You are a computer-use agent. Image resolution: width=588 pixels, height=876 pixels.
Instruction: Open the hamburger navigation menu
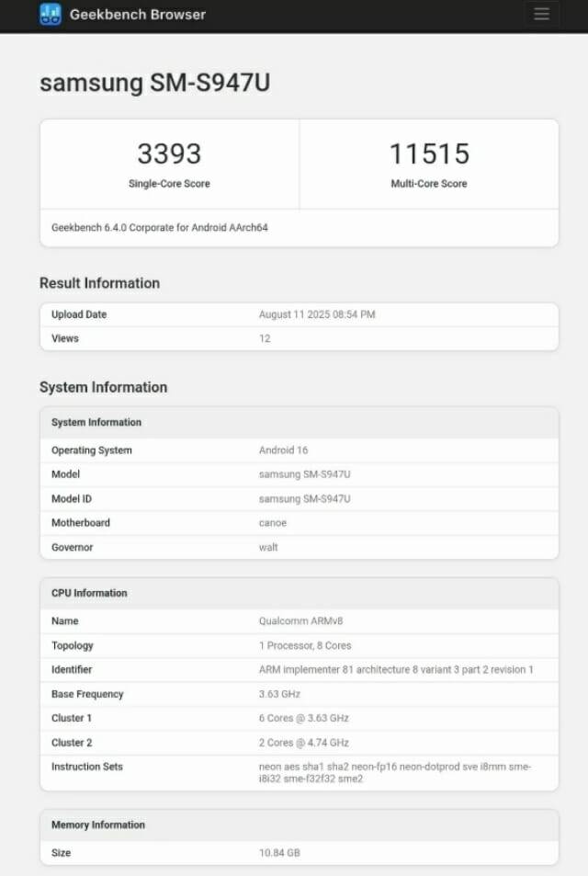pos(541,14)
